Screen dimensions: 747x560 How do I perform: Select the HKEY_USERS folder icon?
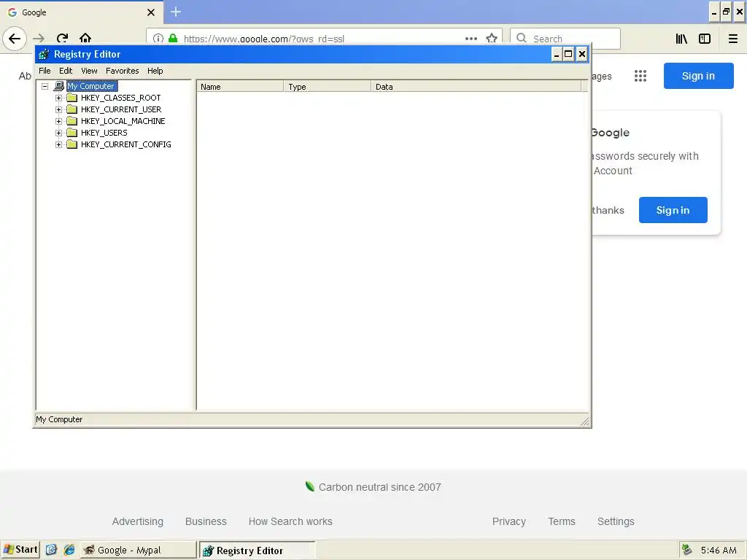pos(72,133)
